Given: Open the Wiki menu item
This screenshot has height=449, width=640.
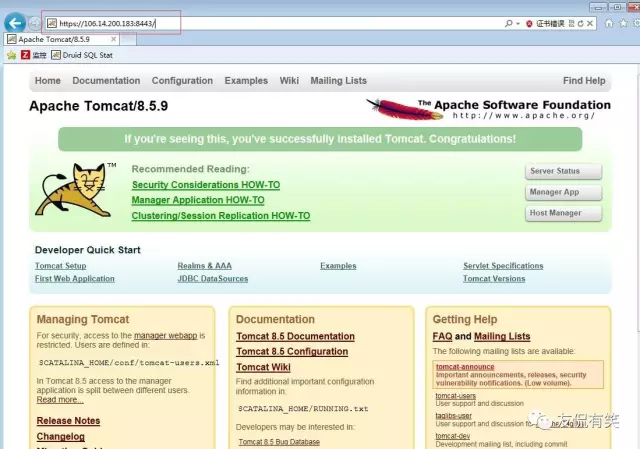Looking at the screenshot, I should click(289, 81).
